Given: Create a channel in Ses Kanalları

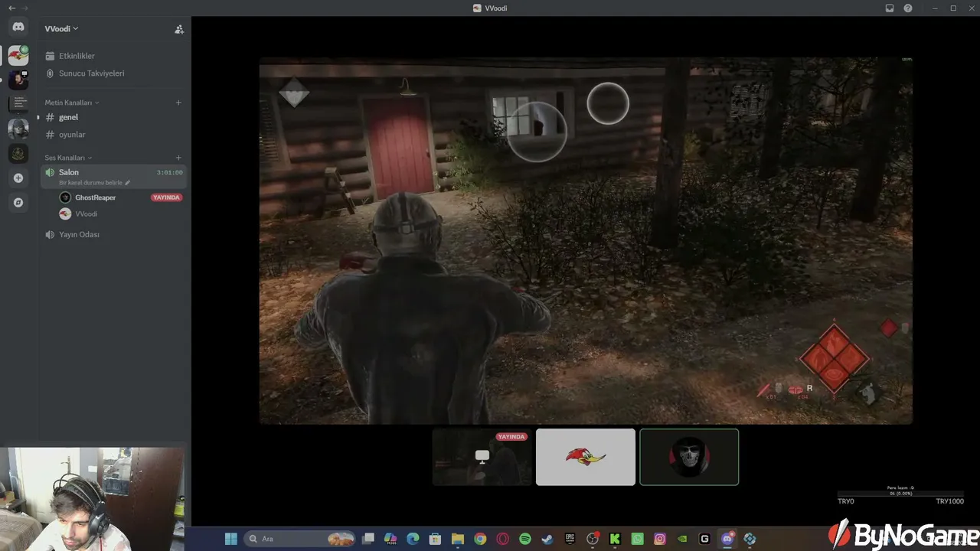Looking at the screenshot, I should tap(178, 158).
